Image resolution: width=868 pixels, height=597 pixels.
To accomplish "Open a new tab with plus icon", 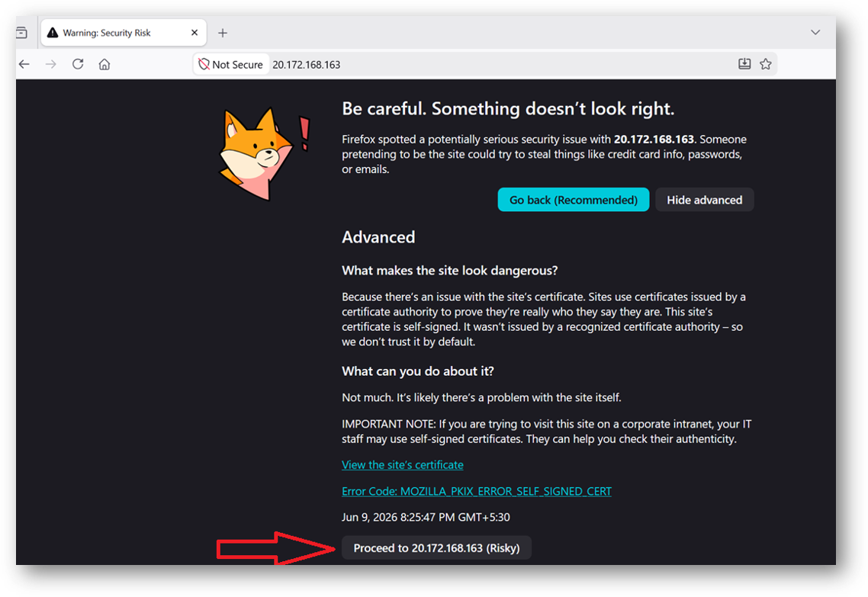I will coord(223,34).
